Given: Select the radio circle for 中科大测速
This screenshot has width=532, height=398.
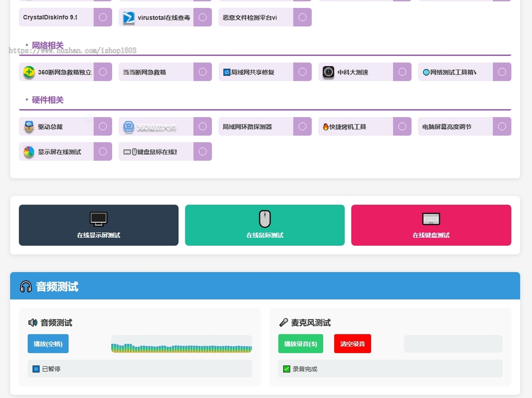Looking at the screenshot, I should (402, 72).
